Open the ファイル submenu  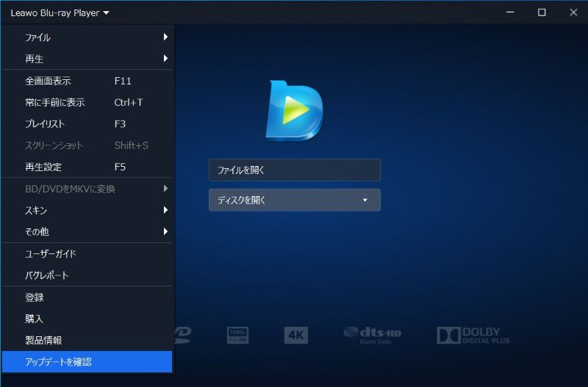tap(87, 37)
